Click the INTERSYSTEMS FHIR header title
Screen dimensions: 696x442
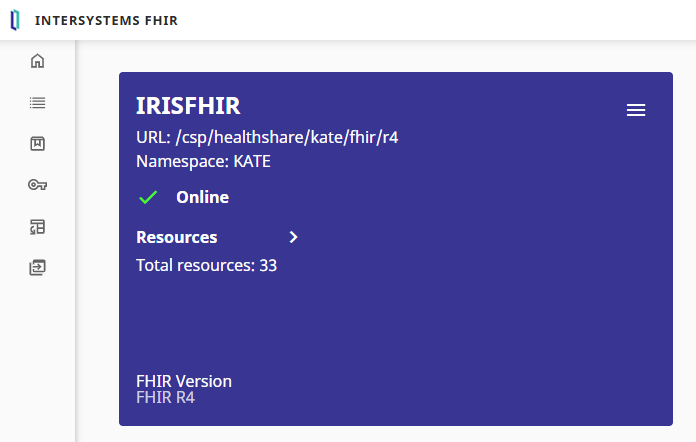[106, 20]
